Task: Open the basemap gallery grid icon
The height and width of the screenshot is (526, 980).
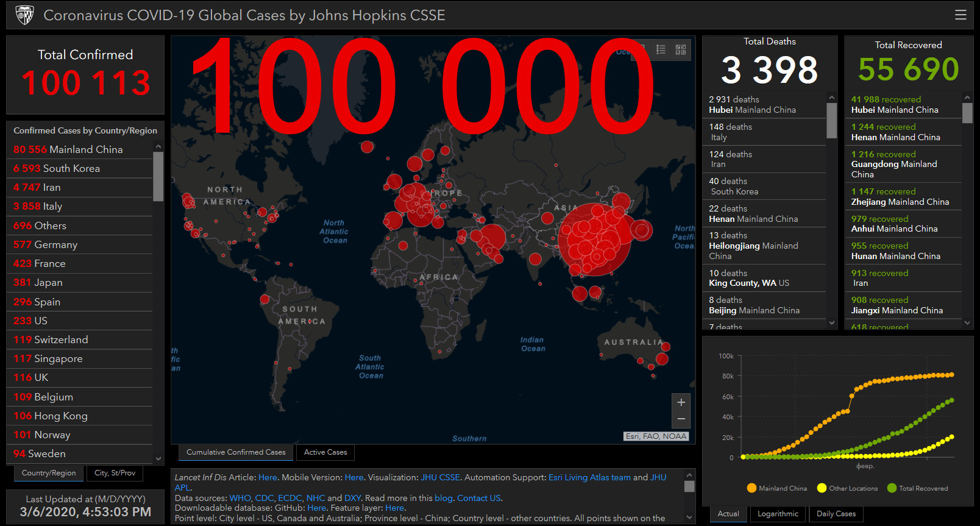Action: point(681,50)
